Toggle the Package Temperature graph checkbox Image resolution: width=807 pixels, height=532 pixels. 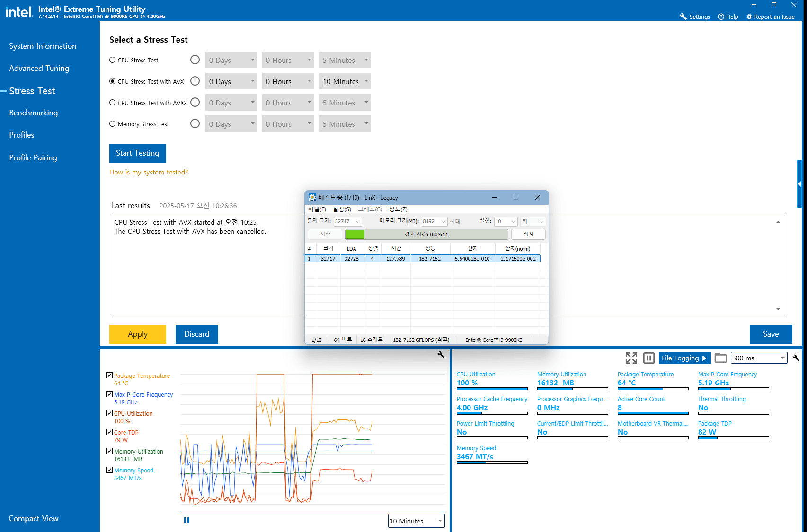tap(110, 375)
